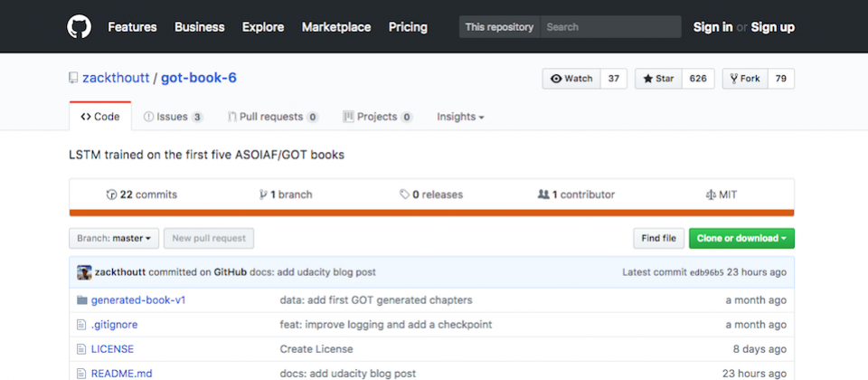Image resolution: width=868 pixels, height=380 pixels.
Task: View the 0 releases page
Action: point(431,195)
